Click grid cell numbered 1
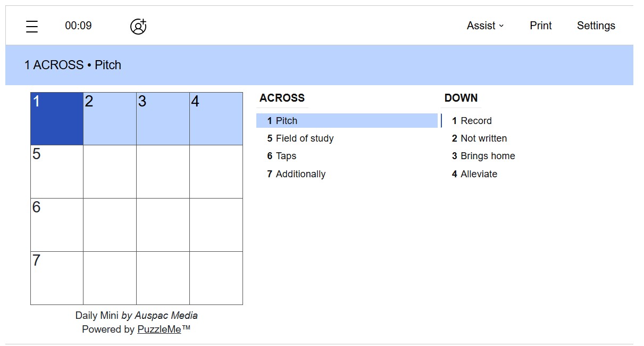Screen dimensions: 644x346 click(x=57, y=119)
